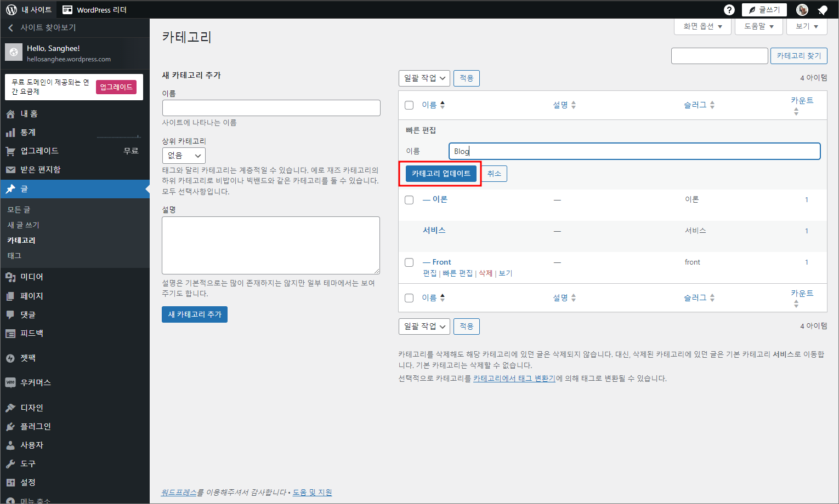839x504 pixels.
Task: Click the new category 이름 text field
Action: click(271, 108)
